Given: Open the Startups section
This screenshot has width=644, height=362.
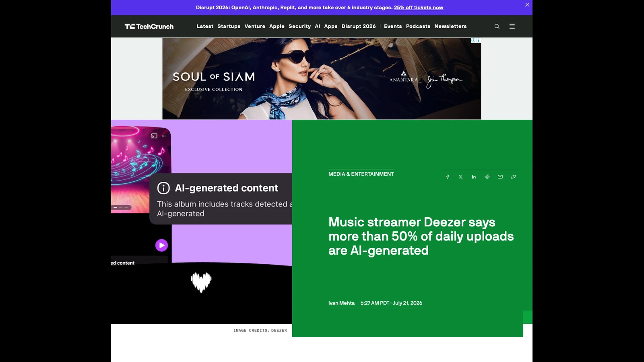Looking at the screenshot, I should click(229, 27).
